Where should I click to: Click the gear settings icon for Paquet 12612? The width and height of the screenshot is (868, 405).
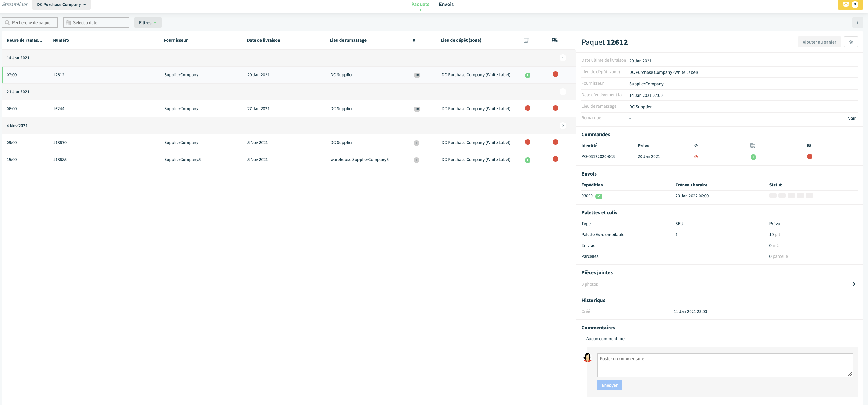point(850,42)
